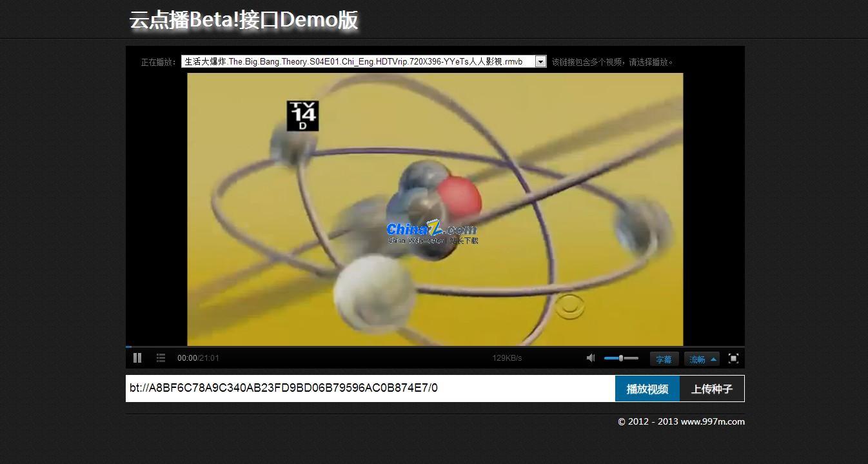The width and height of the screenshot is (868, 464).
Task: Click the 该链接包含多个视频 hint text
Action: tap(613, 63)
